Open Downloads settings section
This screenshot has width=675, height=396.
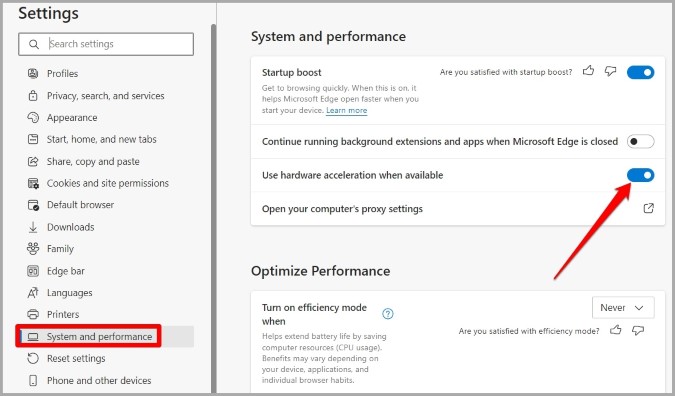(70, 227)
